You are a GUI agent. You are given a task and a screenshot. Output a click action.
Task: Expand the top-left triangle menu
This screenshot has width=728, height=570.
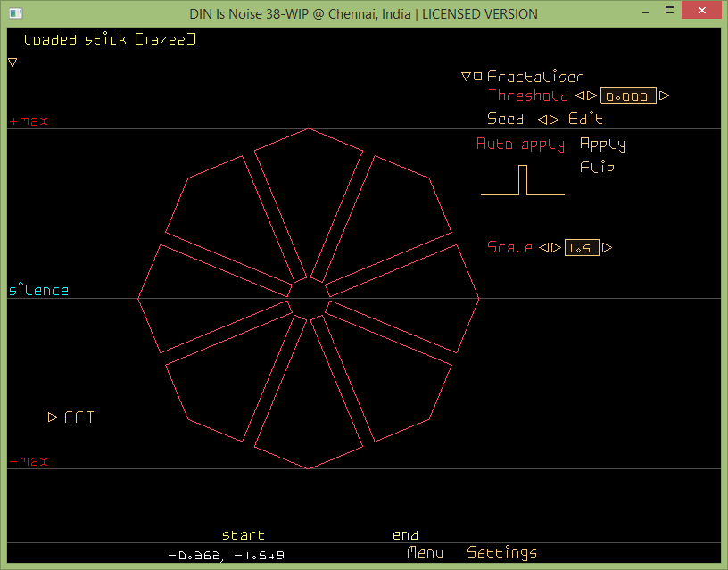tap(12, 62)
